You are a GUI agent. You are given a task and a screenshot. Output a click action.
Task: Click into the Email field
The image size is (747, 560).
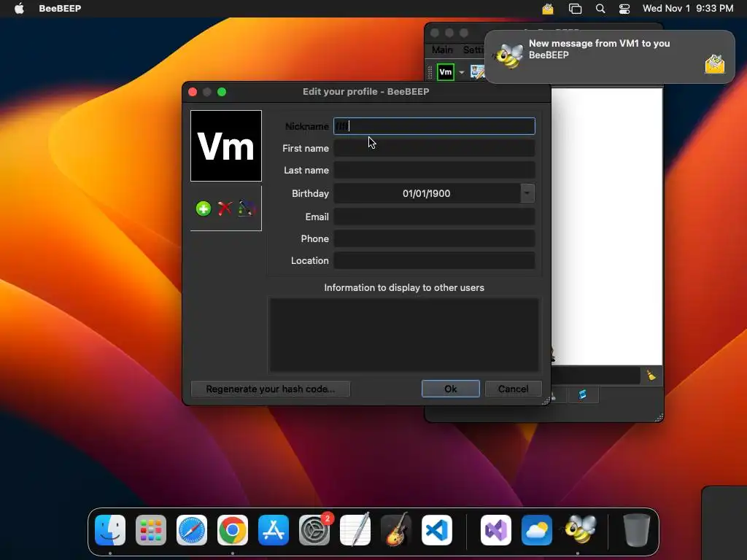click(434, 217)
